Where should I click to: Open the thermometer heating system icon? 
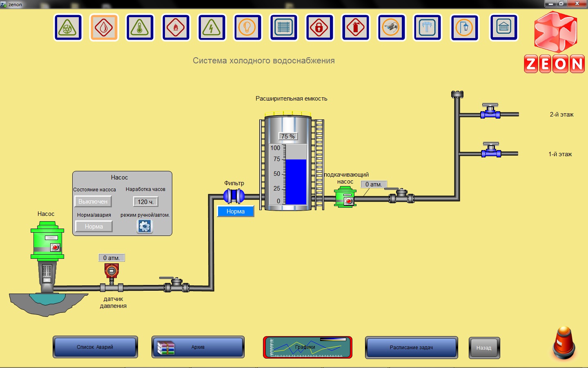coord(140,28)
